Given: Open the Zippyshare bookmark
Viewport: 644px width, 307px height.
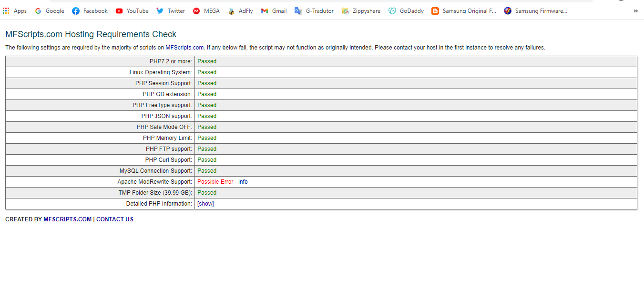Looking at the screenshot, I should [x=361, y=11].
